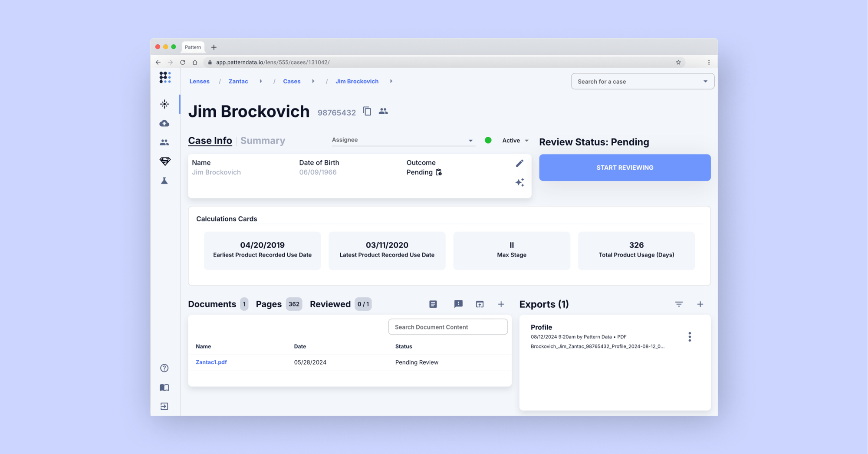Click the Reviewed 0/1 count badge
Viewport: 868px width, 454px height.
pyautogui.click(x=363, y=304)
